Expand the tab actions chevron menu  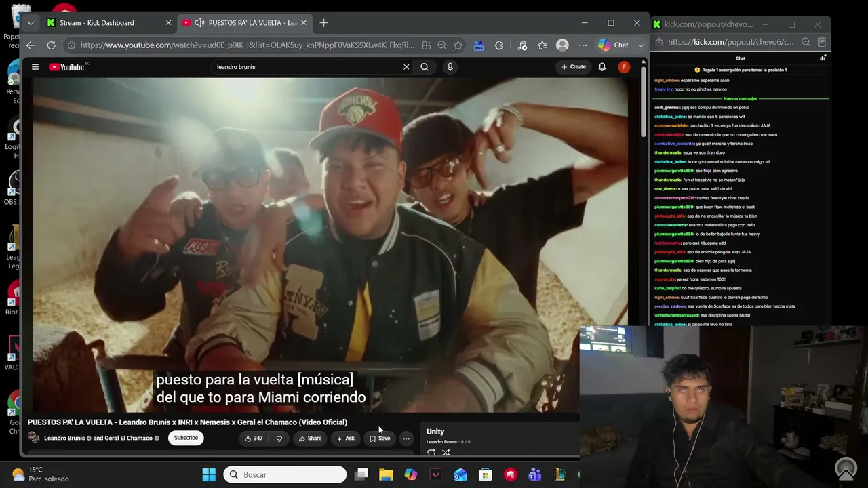[31, 22]
